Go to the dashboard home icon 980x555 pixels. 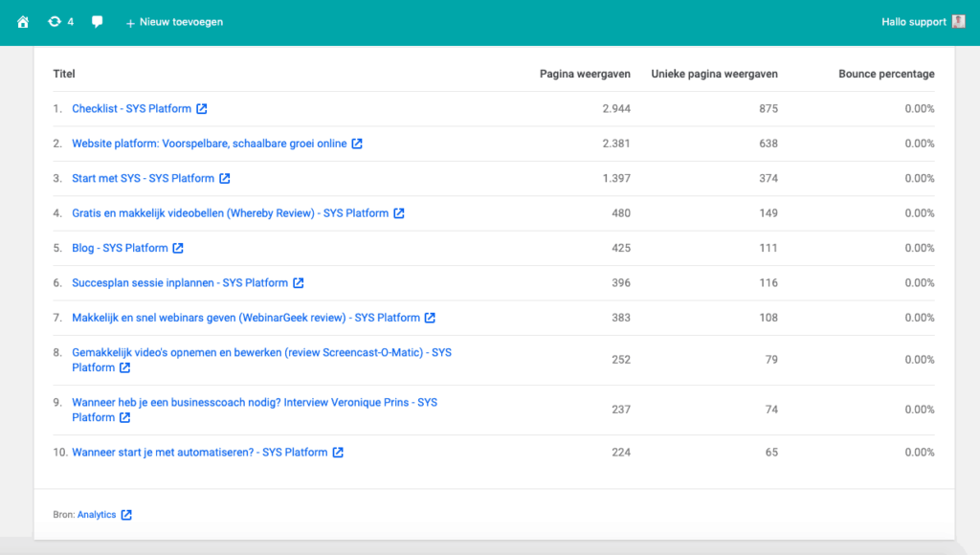point(23,22)
